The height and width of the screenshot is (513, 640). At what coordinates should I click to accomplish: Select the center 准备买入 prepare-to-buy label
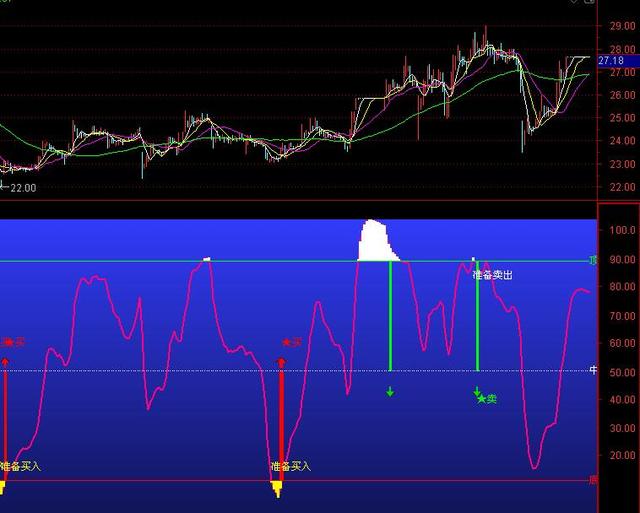(x=291, y=466)
